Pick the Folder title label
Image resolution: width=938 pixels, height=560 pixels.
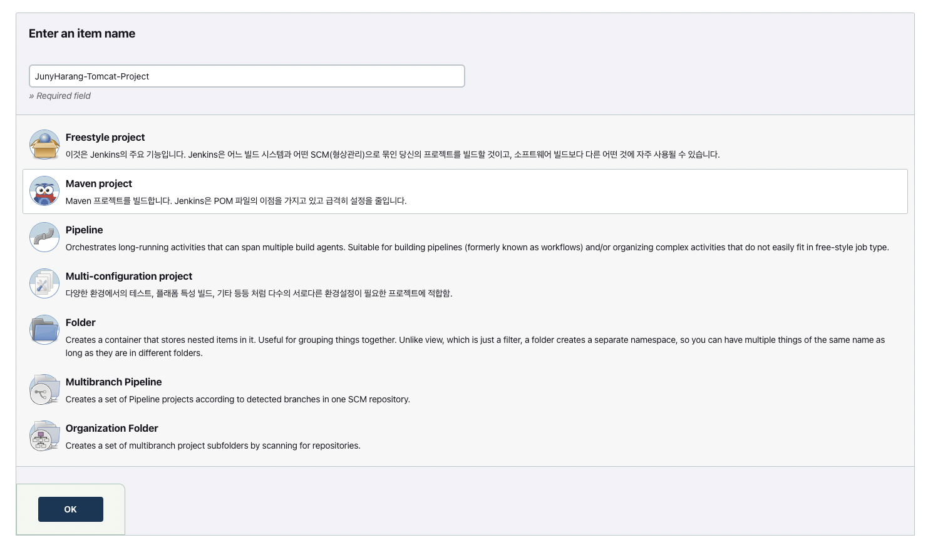click(x=81, y=322)
